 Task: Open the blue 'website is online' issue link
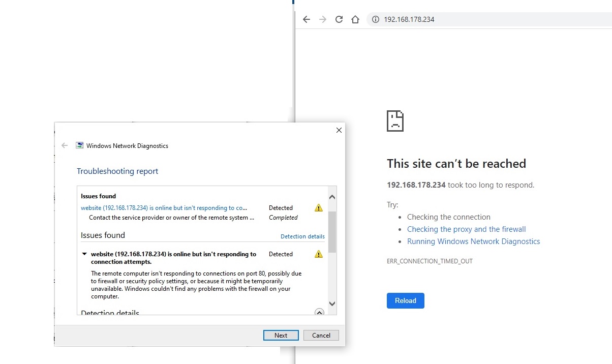164,207
